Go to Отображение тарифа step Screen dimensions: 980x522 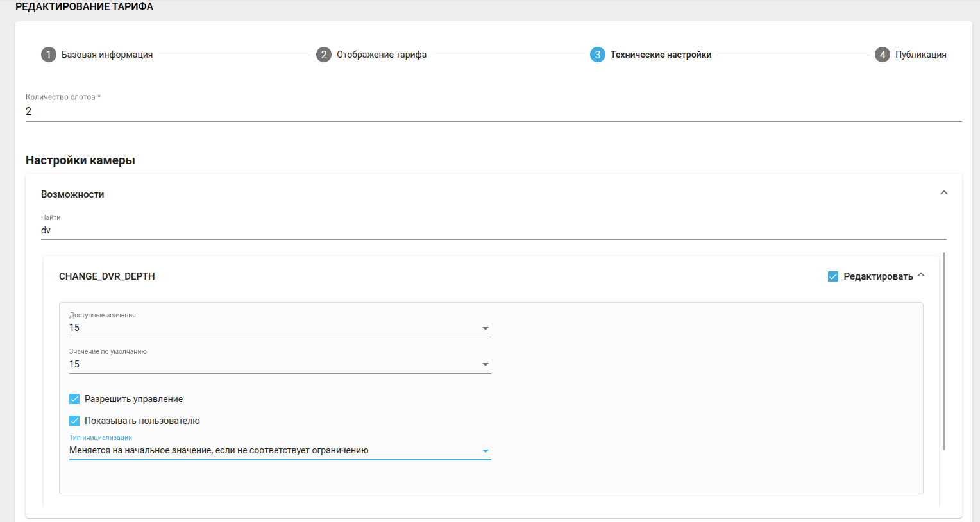coord(382,55)
